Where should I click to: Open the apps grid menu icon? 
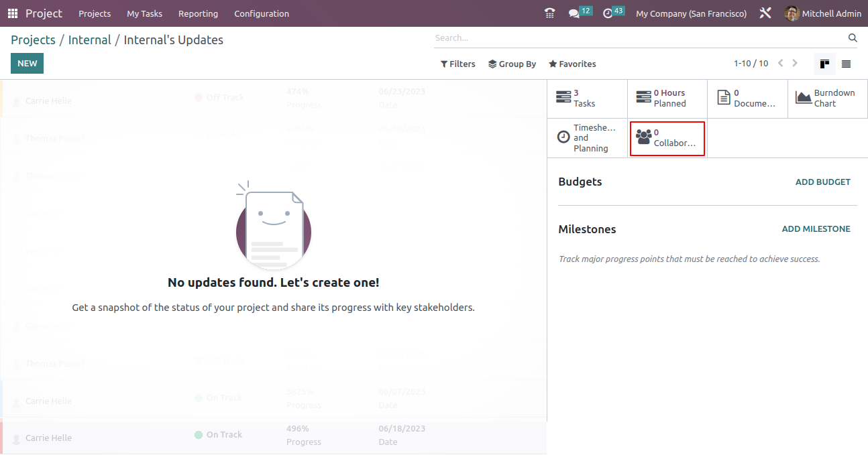(13, 13)
